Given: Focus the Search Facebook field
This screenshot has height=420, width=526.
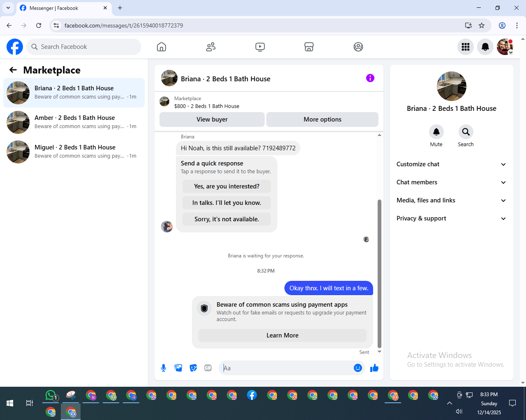Looking at the screenshot, I should pos(84,47).
